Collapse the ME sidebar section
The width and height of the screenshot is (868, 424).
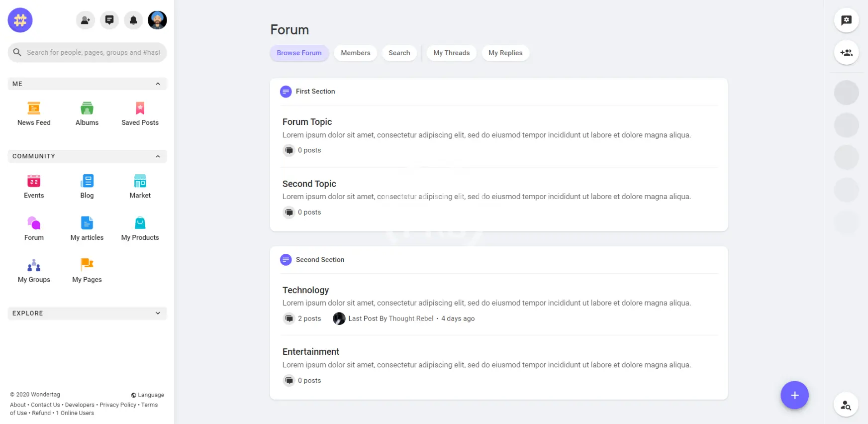[158, 84]
